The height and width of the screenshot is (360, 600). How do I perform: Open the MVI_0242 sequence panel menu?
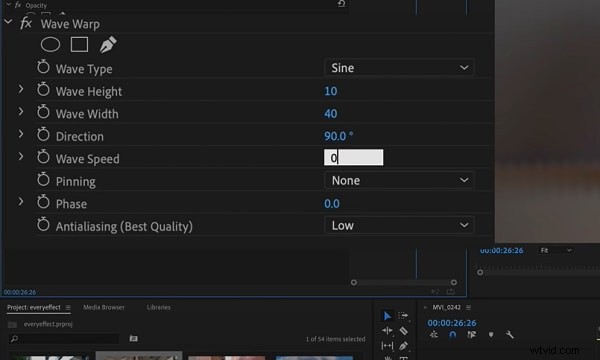coord(468,308)
